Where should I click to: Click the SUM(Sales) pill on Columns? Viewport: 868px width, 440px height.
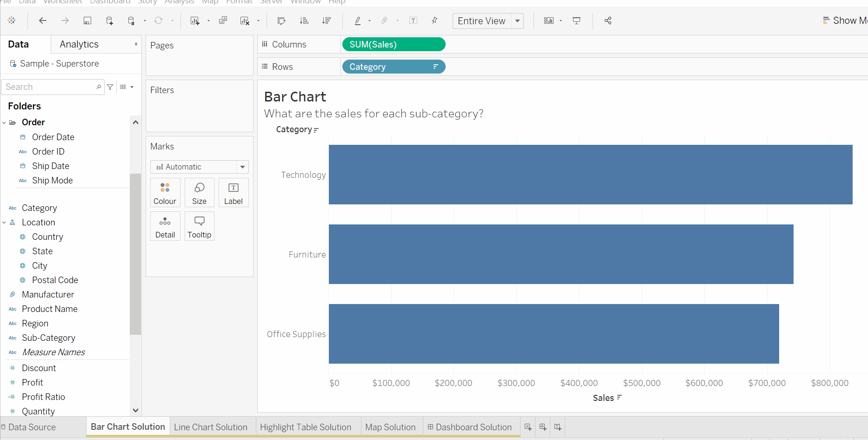394,44
